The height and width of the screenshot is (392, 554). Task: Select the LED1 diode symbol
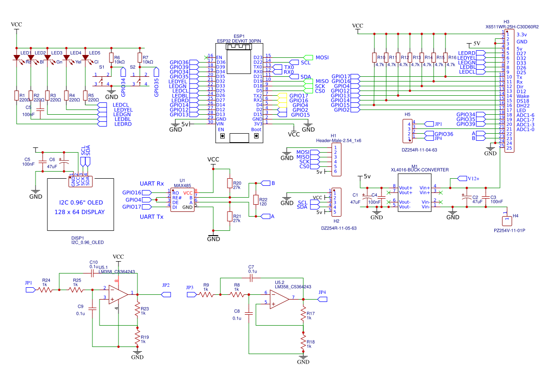16,58
